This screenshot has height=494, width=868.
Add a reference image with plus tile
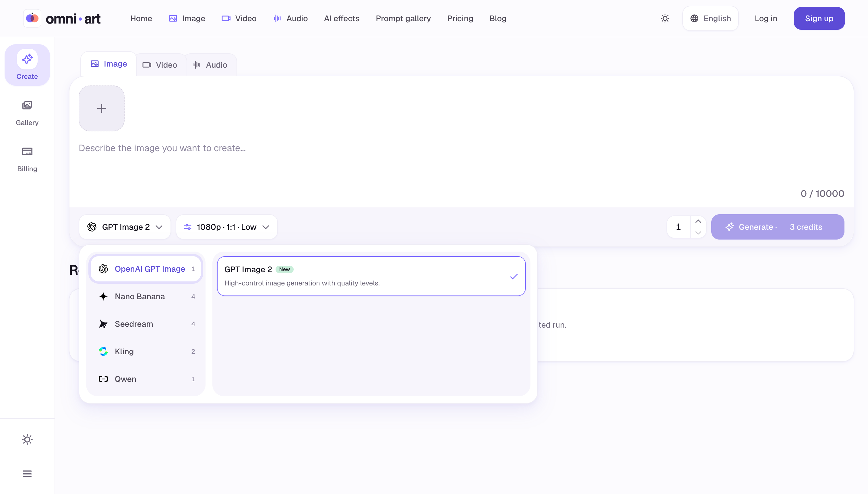pos(102,108)
